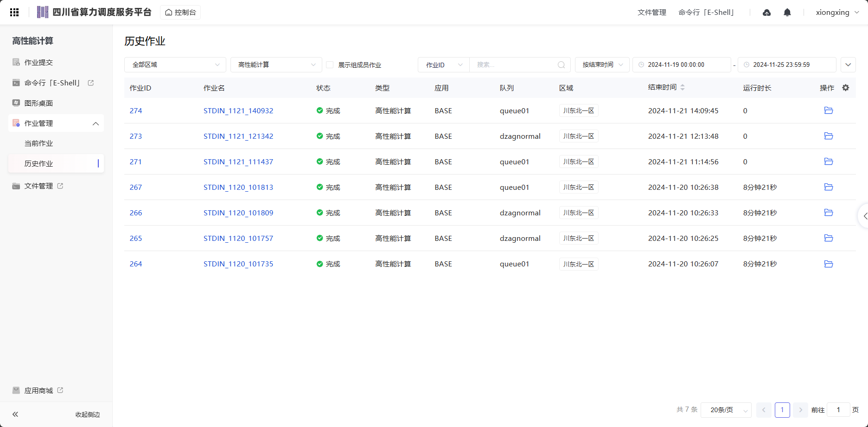Open folder for job 271

click(829, 162)
